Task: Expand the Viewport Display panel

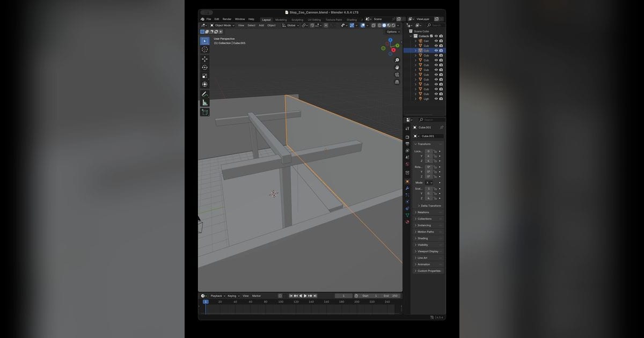Action: pyautogui.click(x=428, y=251)
